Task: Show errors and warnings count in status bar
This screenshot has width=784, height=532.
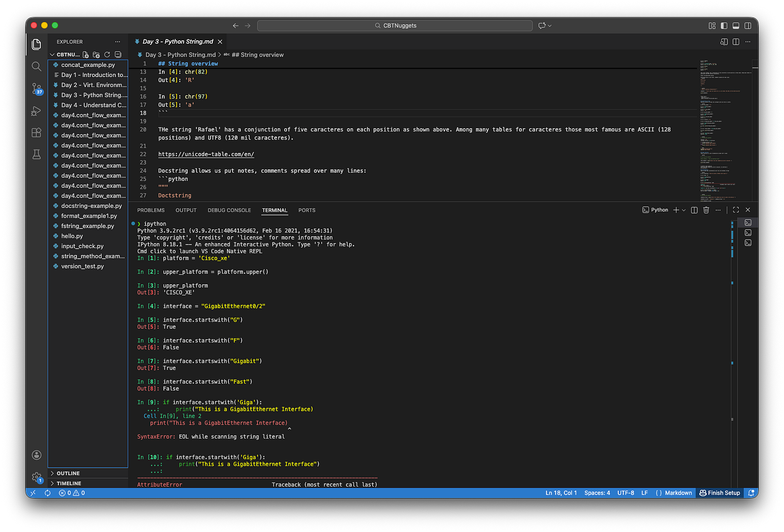Action: point(72,493)
